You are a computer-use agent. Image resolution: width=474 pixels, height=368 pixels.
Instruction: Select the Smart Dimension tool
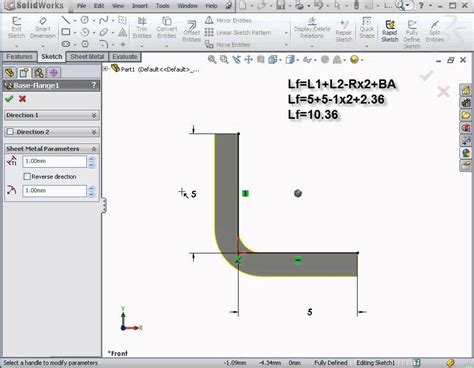[43, 28]
